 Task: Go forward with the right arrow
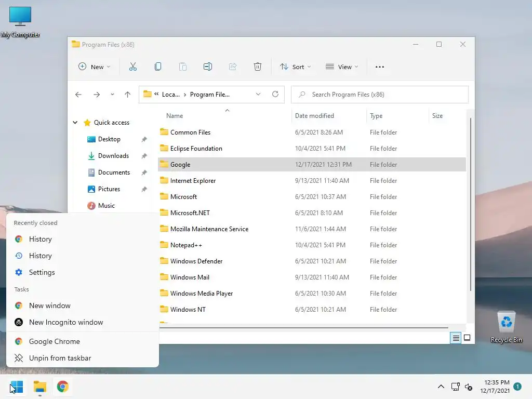pos(97,95)
